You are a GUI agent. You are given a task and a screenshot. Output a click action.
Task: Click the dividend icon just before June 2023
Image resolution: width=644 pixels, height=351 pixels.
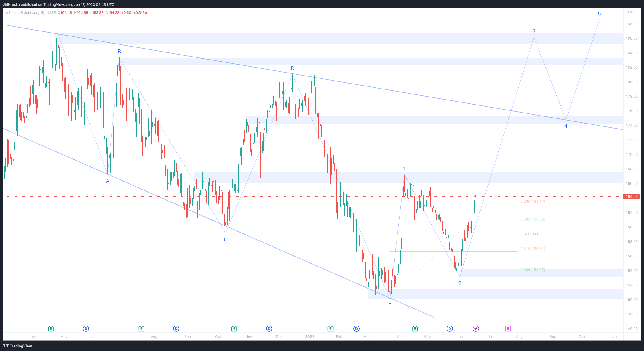click(x=450, y=328)
